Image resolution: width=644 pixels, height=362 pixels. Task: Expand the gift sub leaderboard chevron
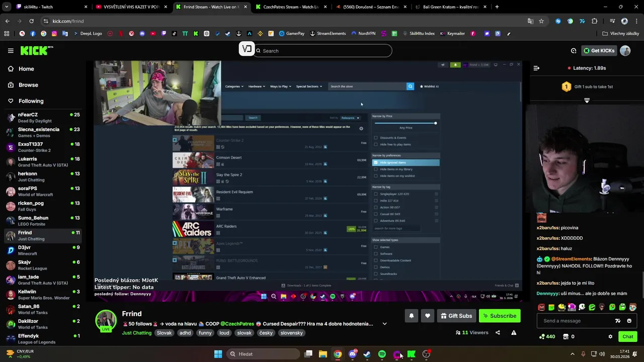coord(587,101)
